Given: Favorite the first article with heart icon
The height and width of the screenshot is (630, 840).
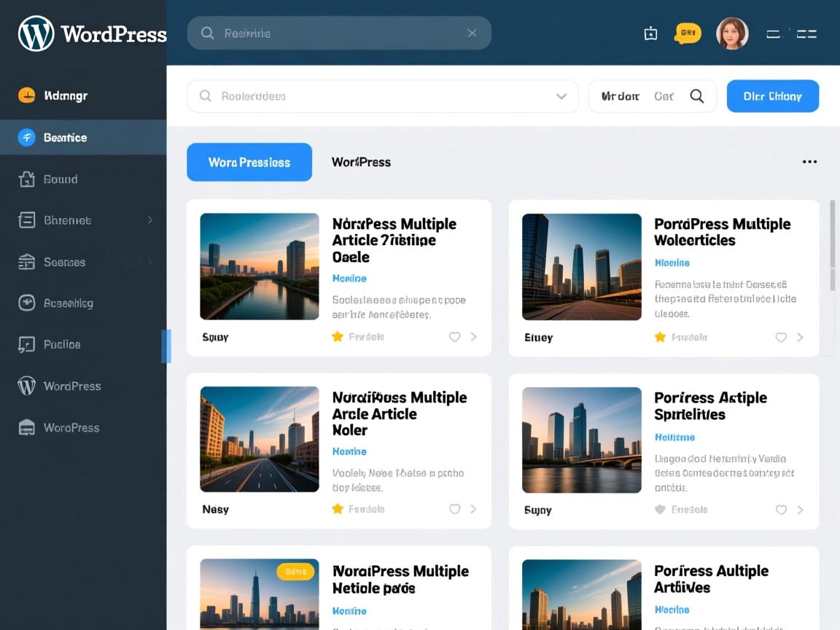Looking at the screenshot, I should point(454,337).
